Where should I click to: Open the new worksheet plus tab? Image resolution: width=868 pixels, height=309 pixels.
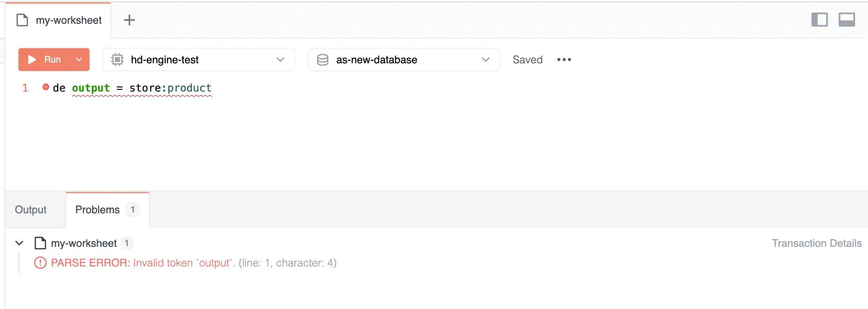click(129, 20)
